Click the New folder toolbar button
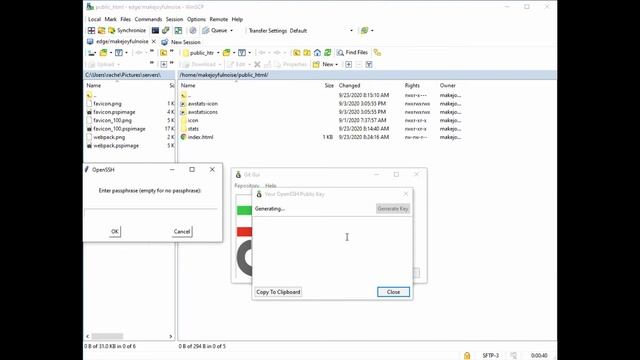640x360 pixels. [x=323, y=64]
